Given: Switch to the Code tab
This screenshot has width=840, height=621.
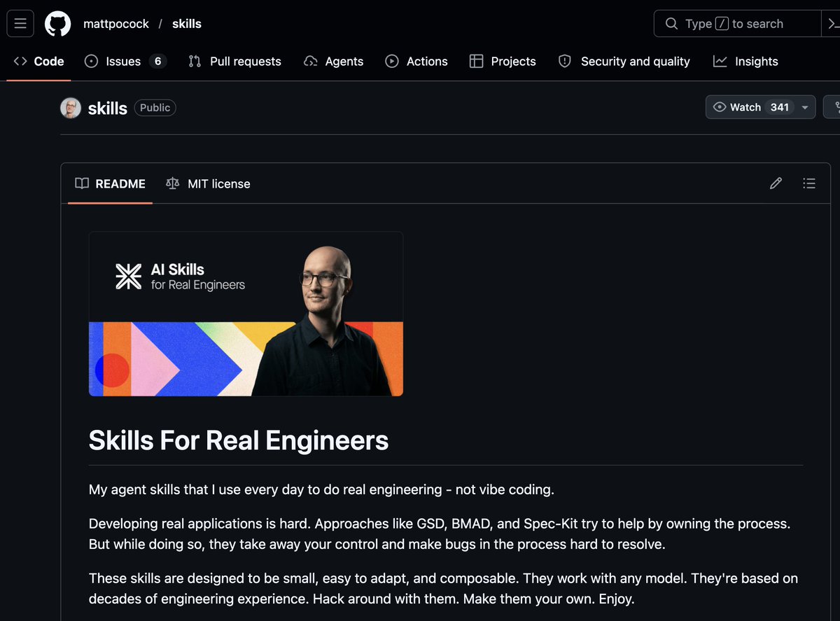Looking at the screenshot, I should coord(39,62).
